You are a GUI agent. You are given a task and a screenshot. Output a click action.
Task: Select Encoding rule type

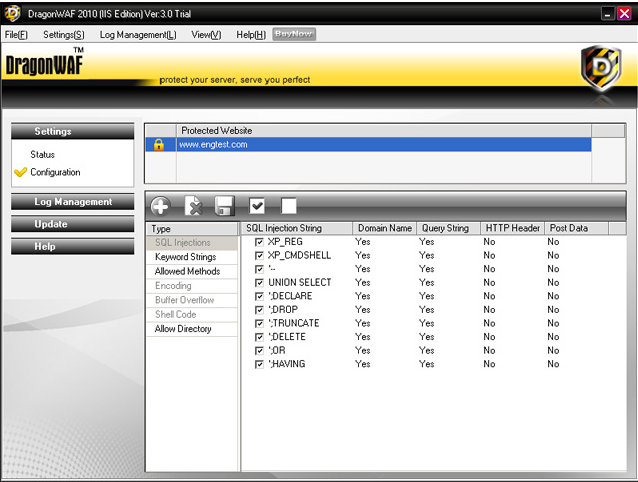pyautogui.click(x=192, y=286)
